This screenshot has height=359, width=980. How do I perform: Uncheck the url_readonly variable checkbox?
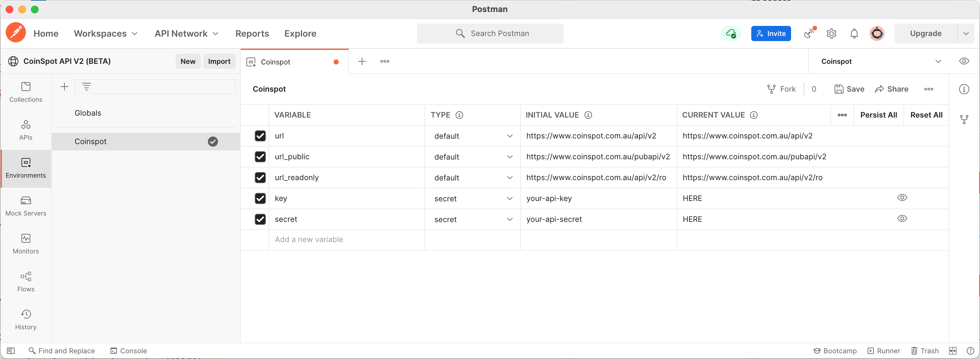click(260, 177)
